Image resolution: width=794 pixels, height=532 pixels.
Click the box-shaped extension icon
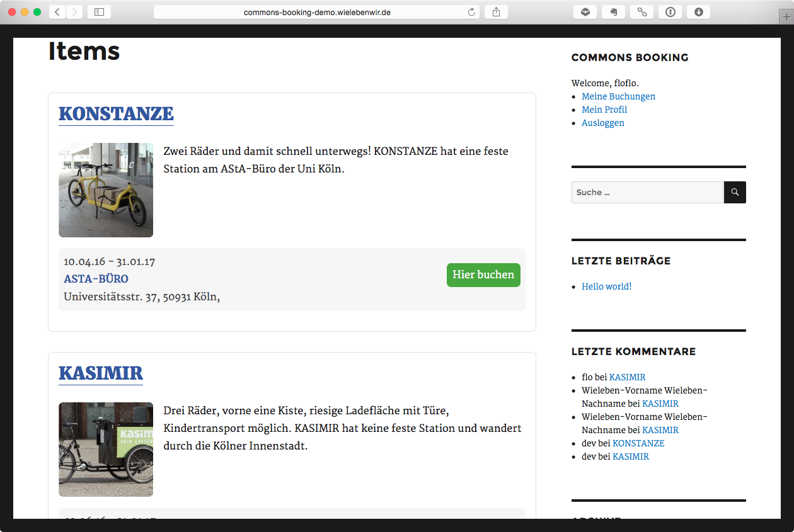pyautogui.click(x=585, y=12)
